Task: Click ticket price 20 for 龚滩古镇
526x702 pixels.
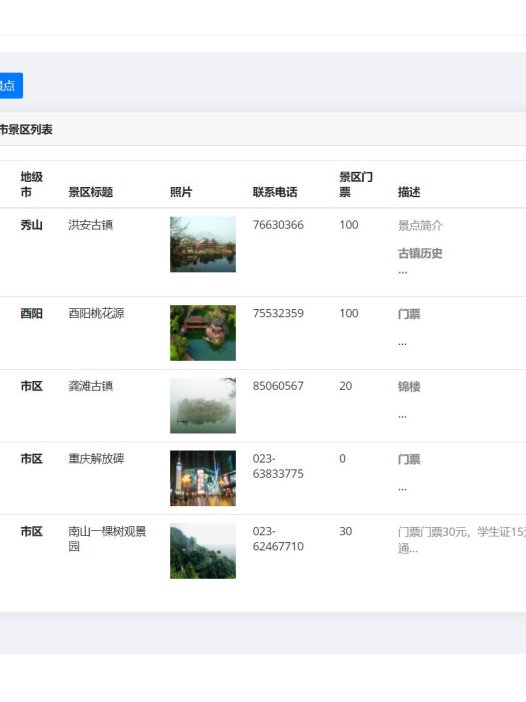Action: pyautogui.click(x=346, y=386)
